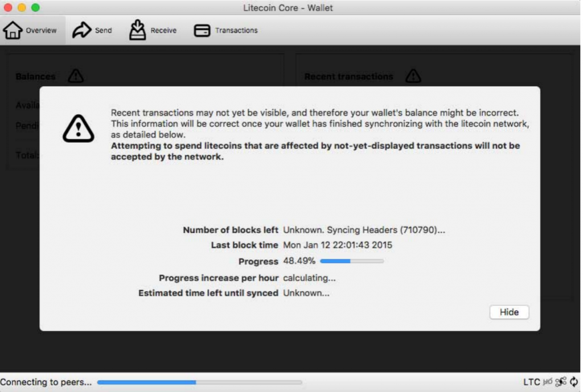Click the "Connecting to peers..." status text
Viewport: 583px width, 392px height.
click(x=46, y=382)
